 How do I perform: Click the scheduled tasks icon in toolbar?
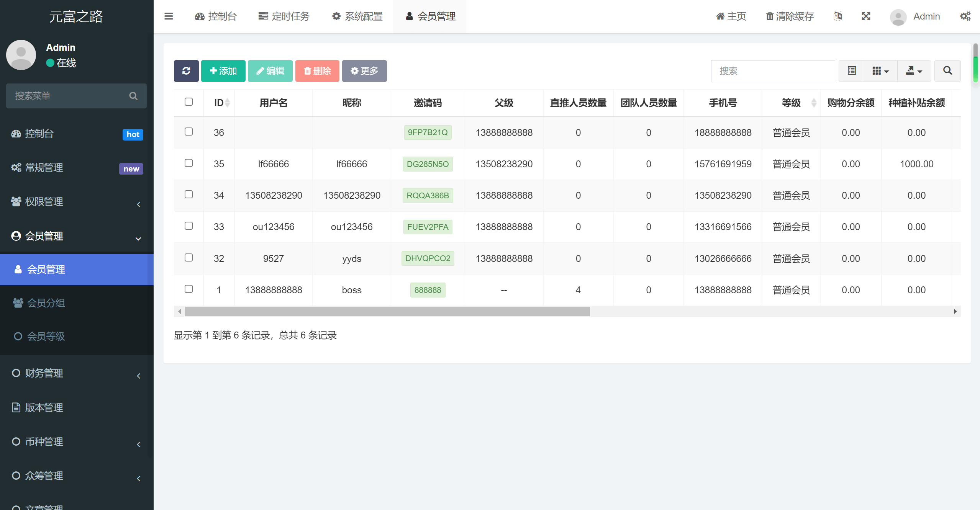tap(262, 16)
